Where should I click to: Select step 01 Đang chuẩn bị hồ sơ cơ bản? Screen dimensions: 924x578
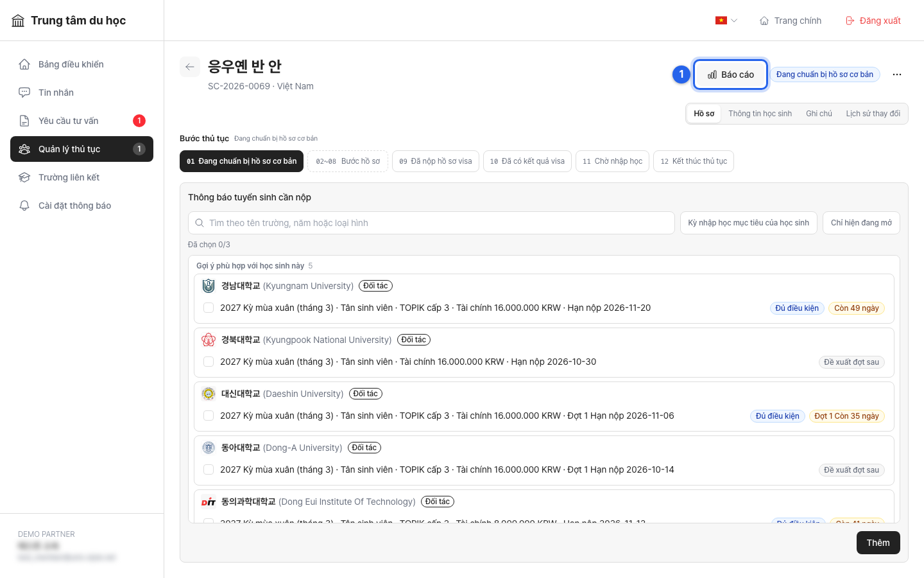241,161
